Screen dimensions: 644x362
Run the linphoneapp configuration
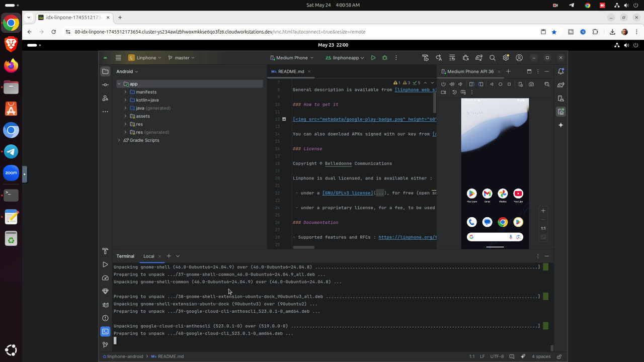pos(373,58)
